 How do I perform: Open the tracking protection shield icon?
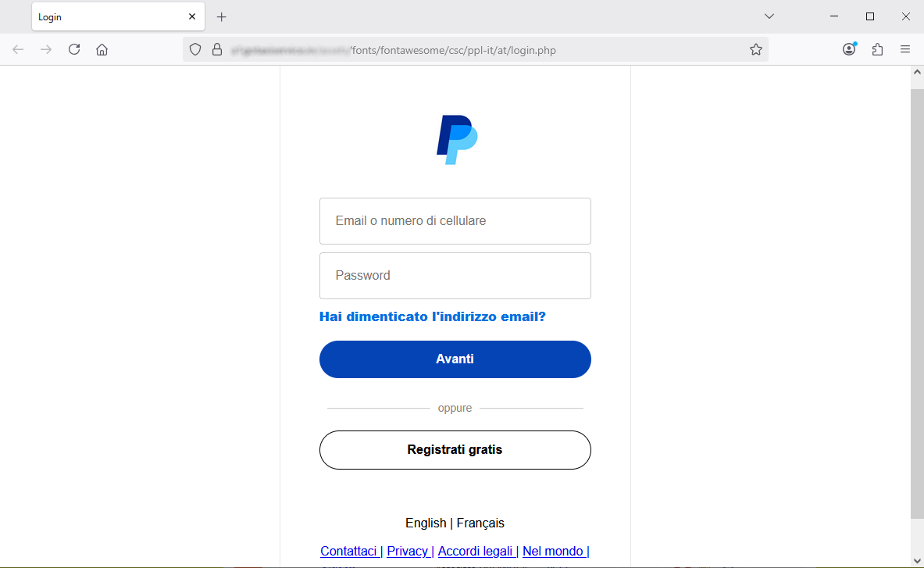click(x=195, y=49)
